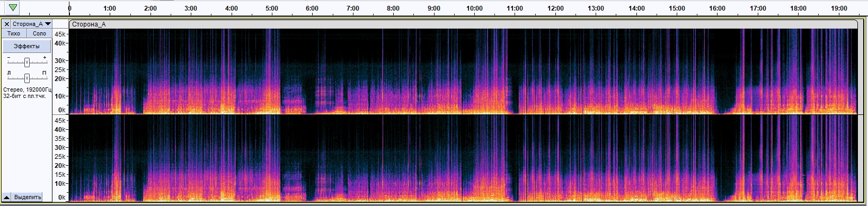Click the 16:00 mark on the time ruler

[717, 8]
